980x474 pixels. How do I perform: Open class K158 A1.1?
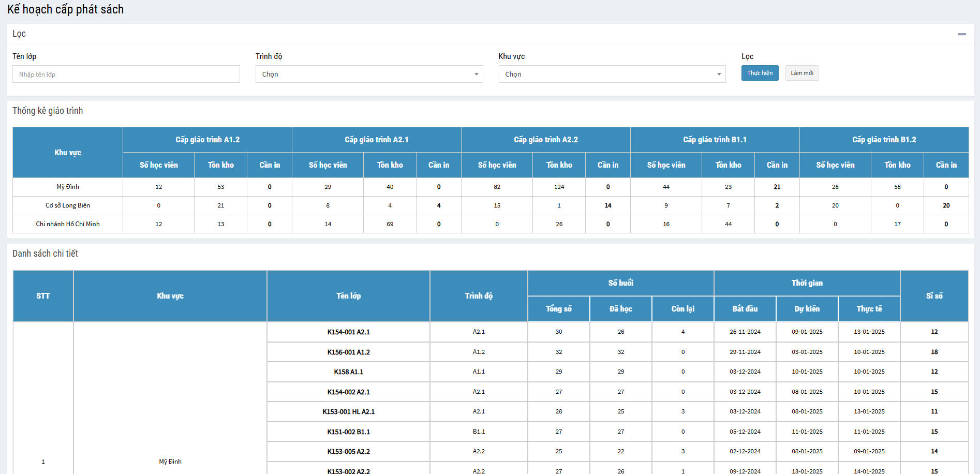348,372
